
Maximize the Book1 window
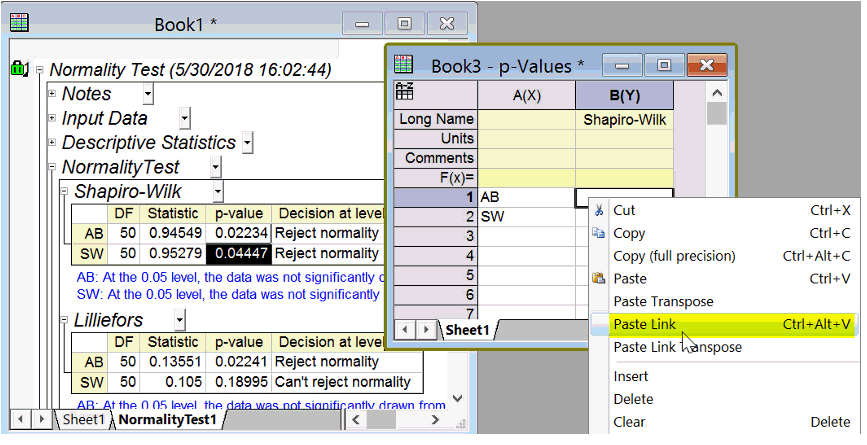pos(405,24)
